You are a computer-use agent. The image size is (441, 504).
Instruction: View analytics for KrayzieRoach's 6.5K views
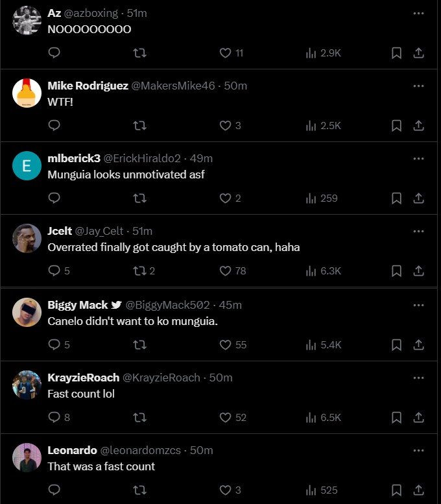pyautogui.click(x=324, y=417)
